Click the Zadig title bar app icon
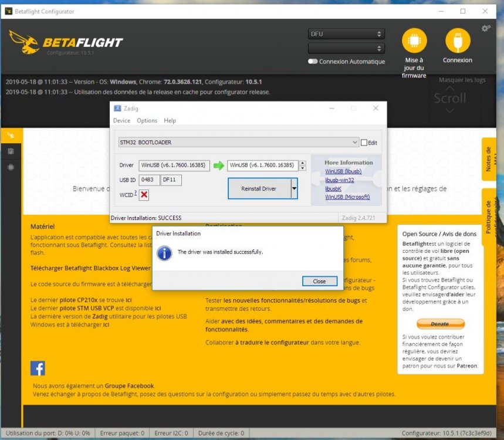 coord(117,109)
